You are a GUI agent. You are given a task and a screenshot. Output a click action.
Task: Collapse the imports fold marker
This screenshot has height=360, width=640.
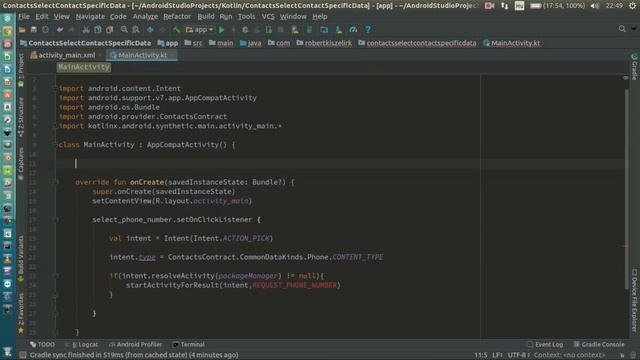[56, 88]
